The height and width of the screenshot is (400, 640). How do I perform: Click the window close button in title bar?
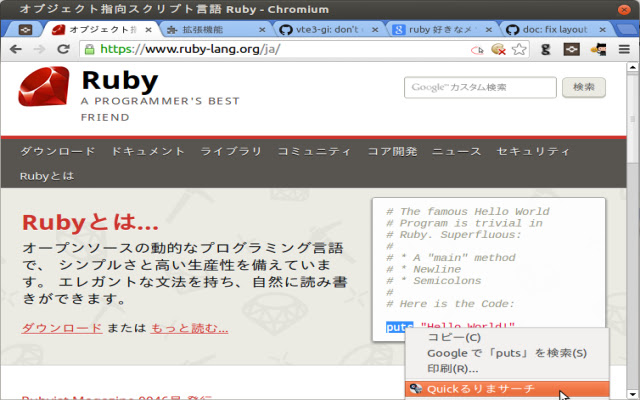[624, 9]
